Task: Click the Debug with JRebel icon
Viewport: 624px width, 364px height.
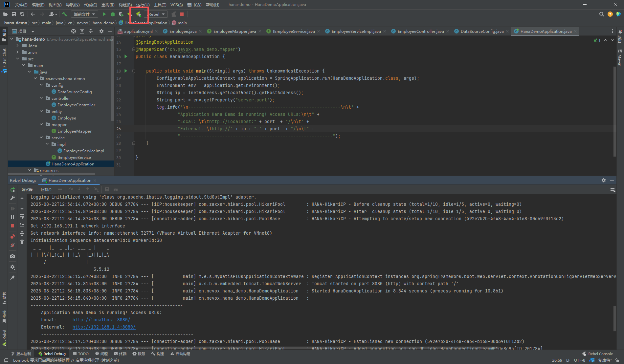Action: (139, 14)
